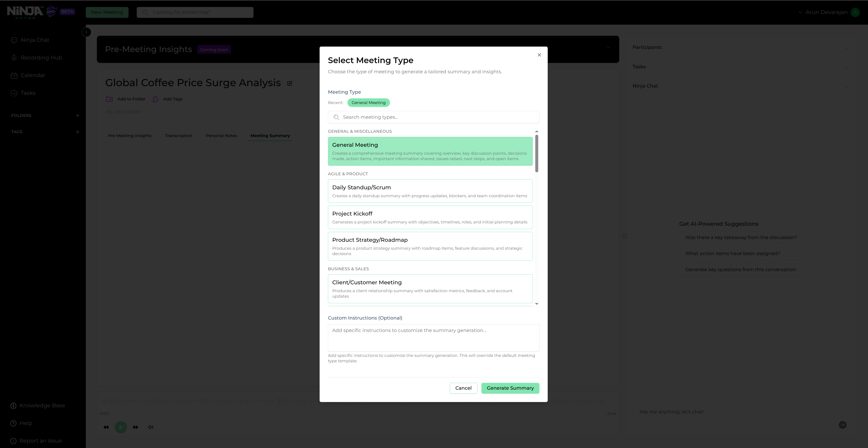Open the Tasks sidebar checkmark icon
Viewport: 868px width, 448px height.
click(x=14, y=93)
